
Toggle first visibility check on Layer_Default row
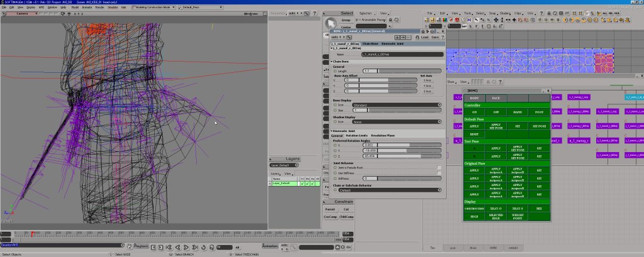coord(302,183)
